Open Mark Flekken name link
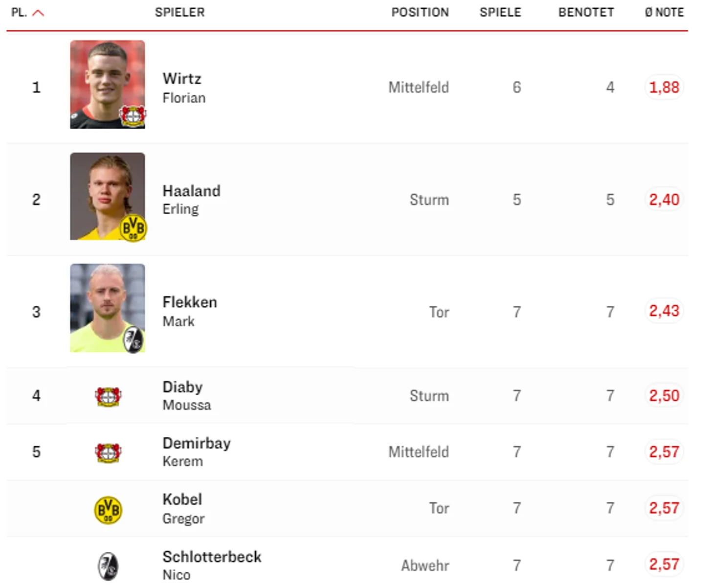Screen dimensions: 714x588 189,311
